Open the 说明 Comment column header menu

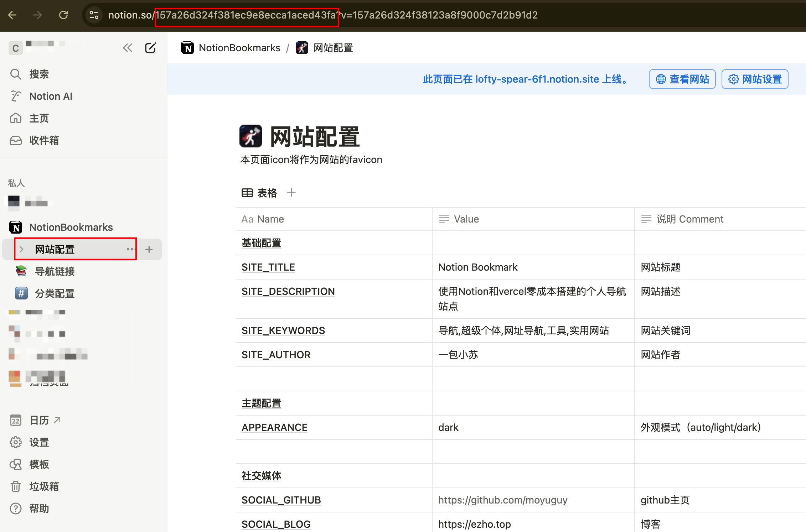720,219
